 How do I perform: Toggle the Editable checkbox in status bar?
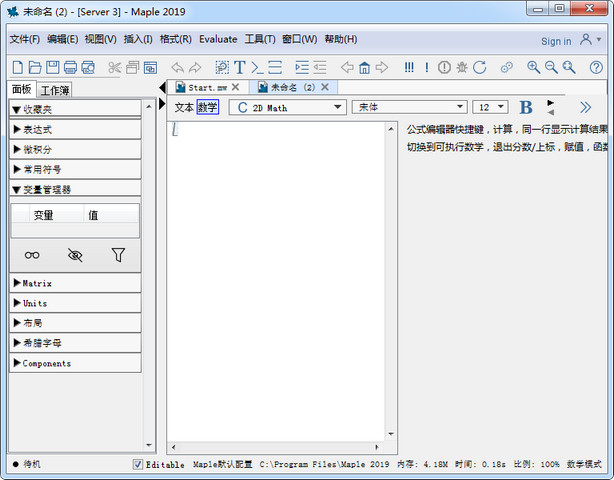(x=138, y=465)
